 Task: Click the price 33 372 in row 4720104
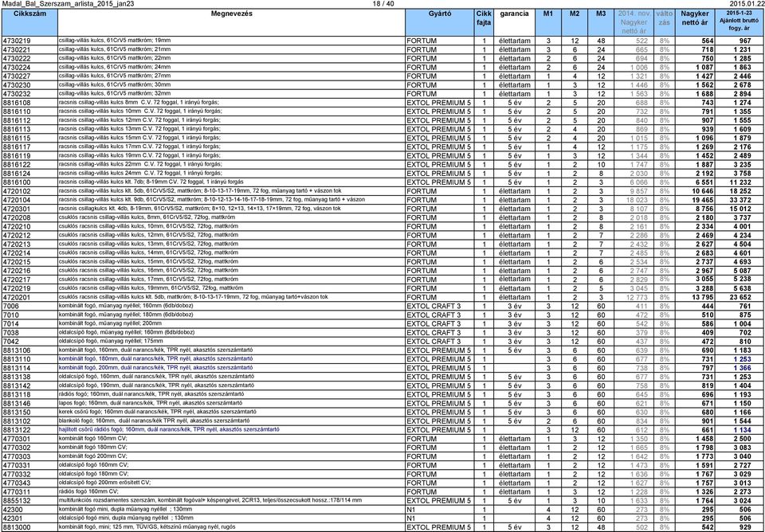(x=740, y=200)
